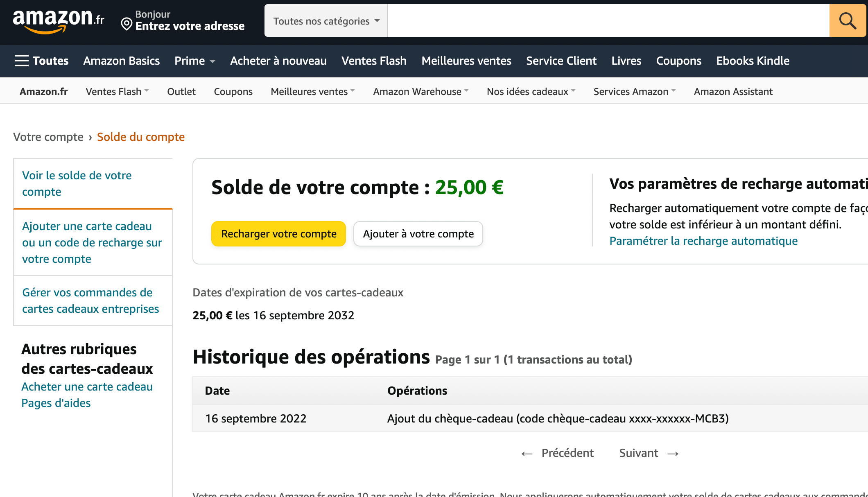
Task: Open Paramétrer la recharge automatique
Action: [x=703, y=241]
